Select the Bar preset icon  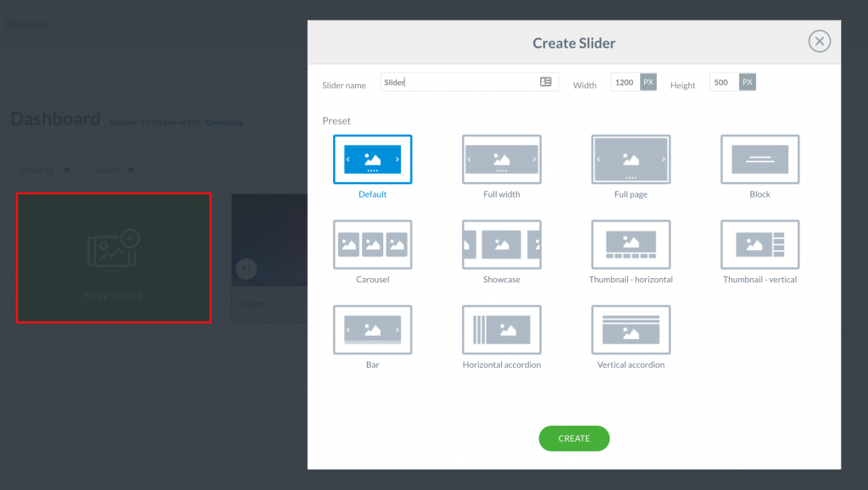point(373,330)
